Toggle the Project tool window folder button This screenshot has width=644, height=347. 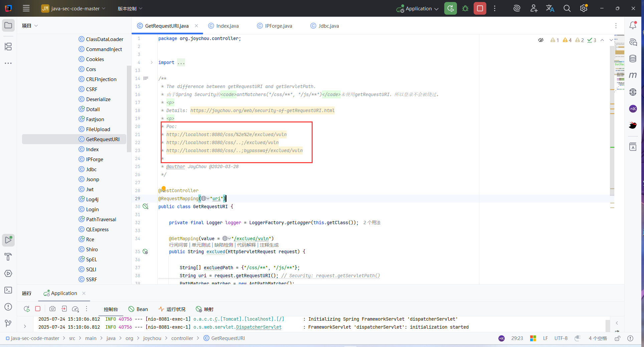(8, 25)
